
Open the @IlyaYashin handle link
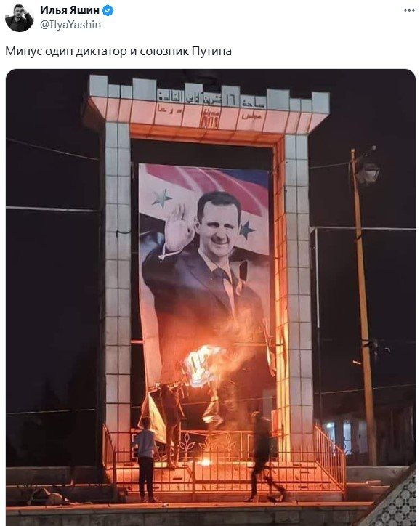coord(70,25)
